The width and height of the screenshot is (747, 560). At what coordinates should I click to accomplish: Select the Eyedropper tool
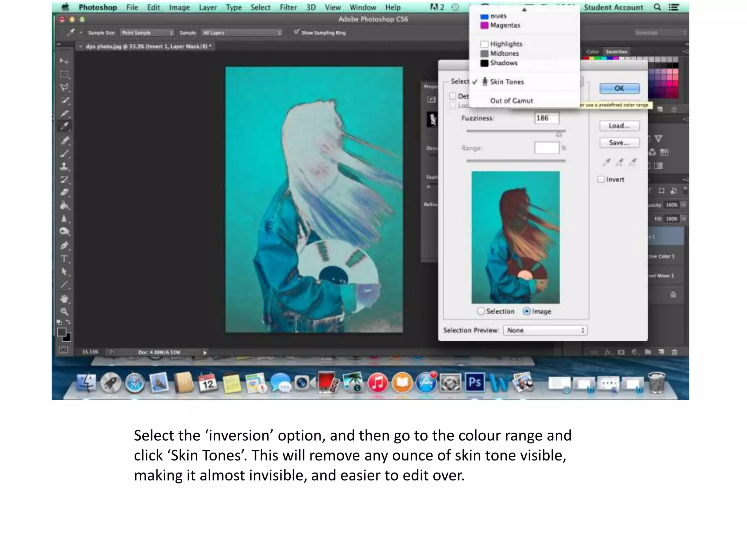click(x=64, y=126)
